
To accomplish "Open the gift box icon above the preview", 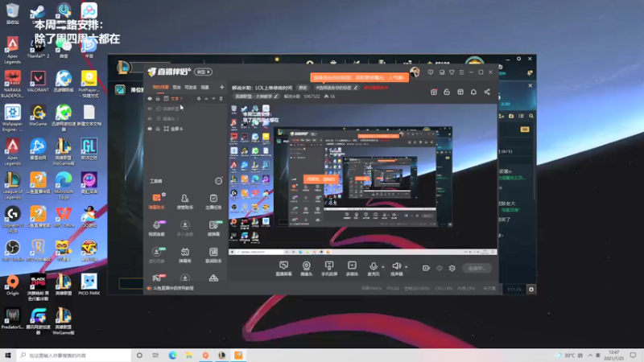I will click(434, 92).
